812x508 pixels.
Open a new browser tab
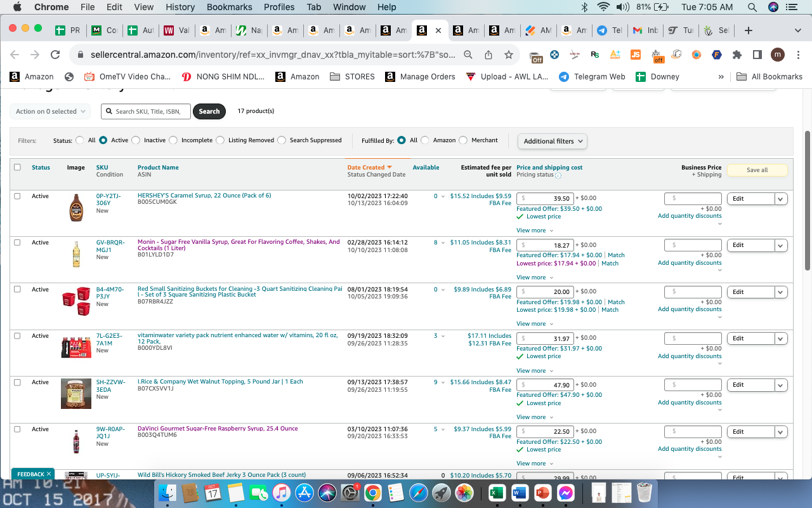(749, 30)
